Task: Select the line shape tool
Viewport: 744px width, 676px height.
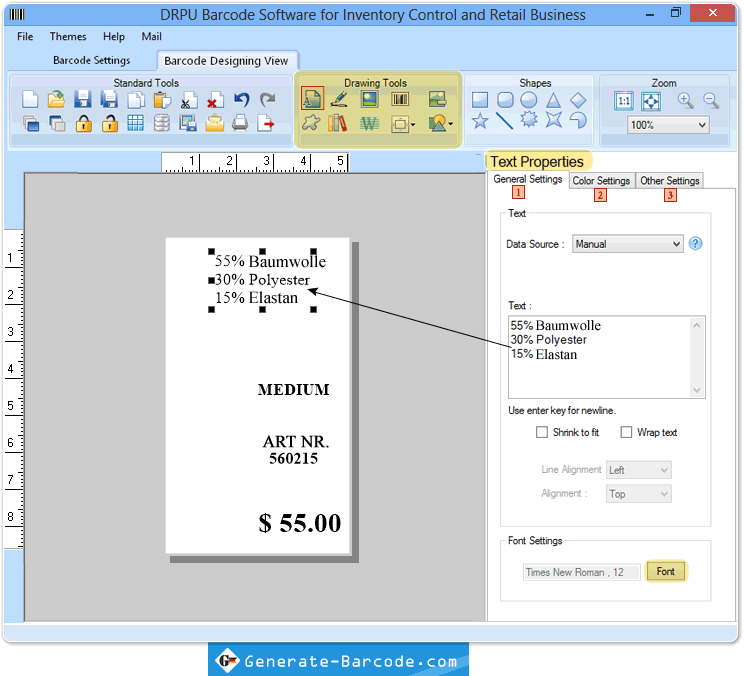Action: pos(504,120)
